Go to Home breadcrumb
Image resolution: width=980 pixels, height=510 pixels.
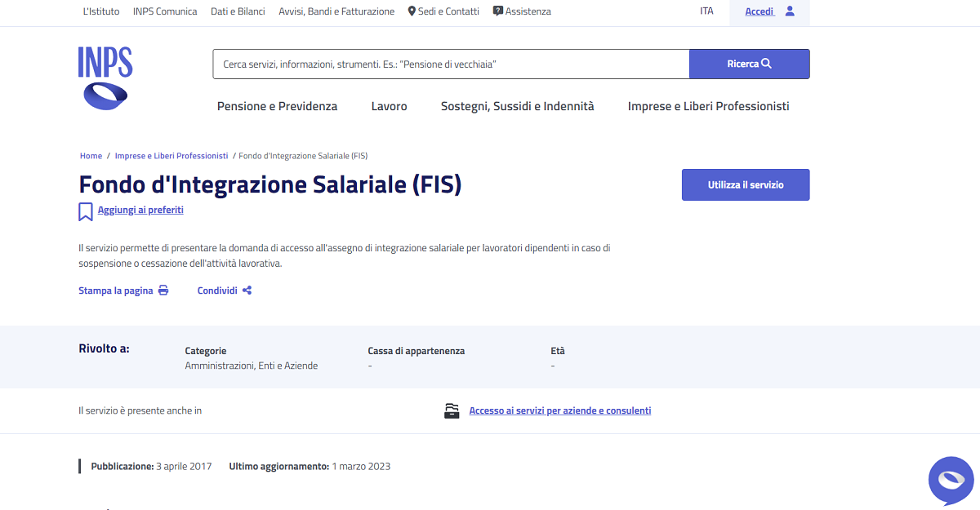tap(91, 156)
